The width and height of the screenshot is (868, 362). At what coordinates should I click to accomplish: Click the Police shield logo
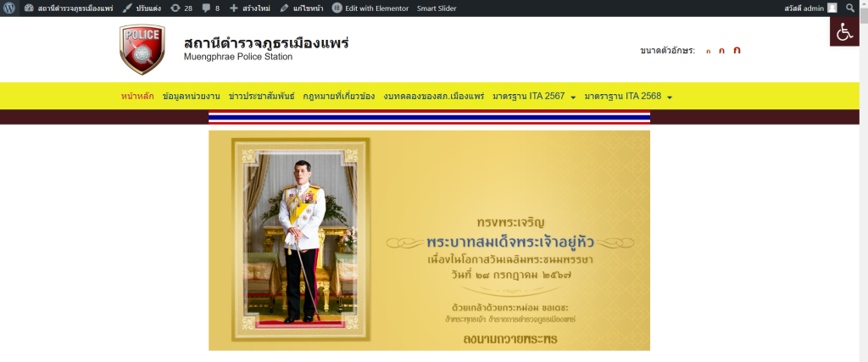point(142,49)
